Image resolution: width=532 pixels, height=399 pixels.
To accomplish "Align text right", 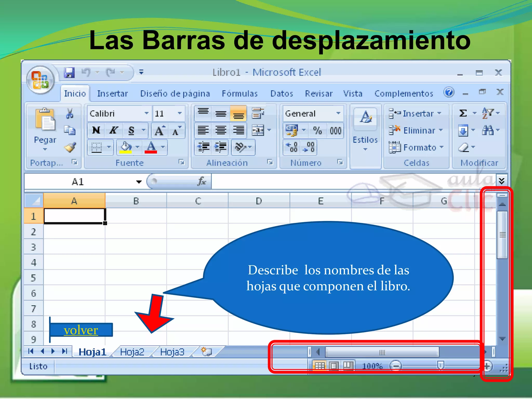I will tap(238, 130).
